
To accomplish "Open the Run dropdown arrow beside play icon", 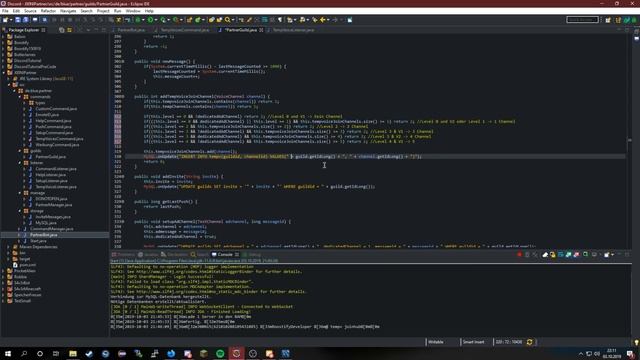I will click(156, 20).
